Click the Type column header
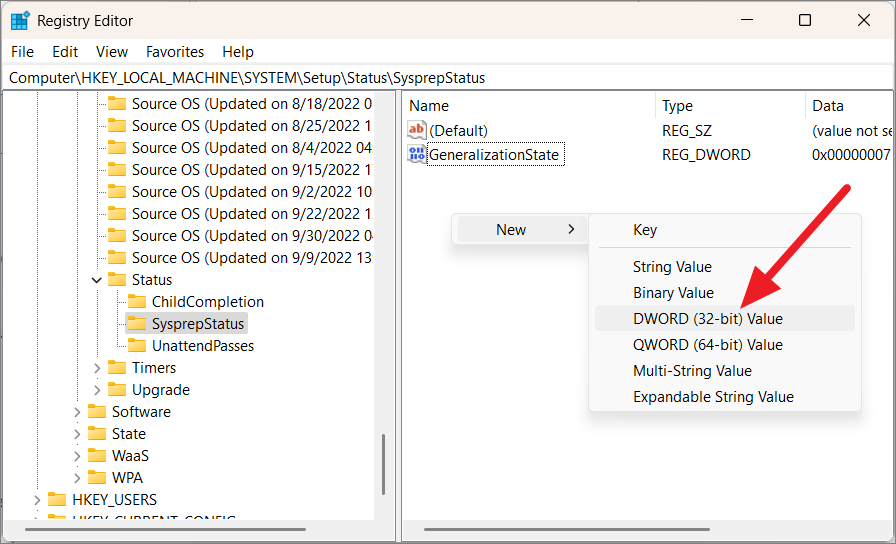 pyautogui.click(x=730, y=106)
